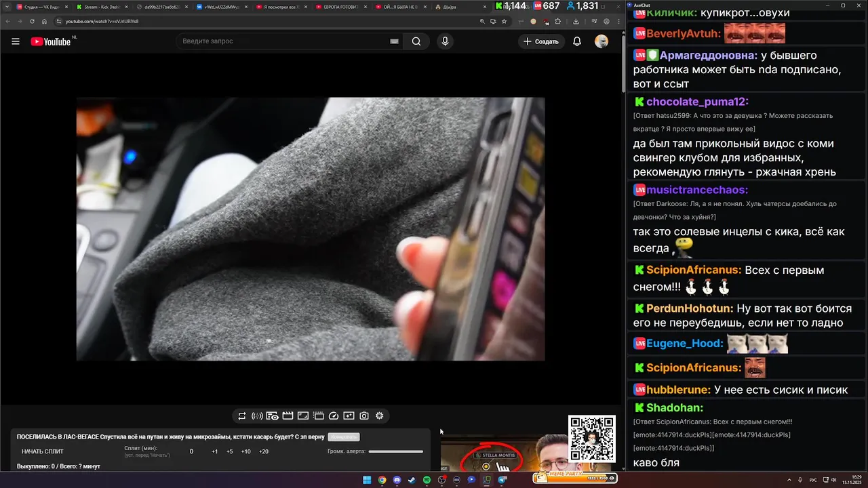This screenshot has width=868, height=488.
Task: Take a video screenshot with camera icon
Action: [x=364, y=416]
